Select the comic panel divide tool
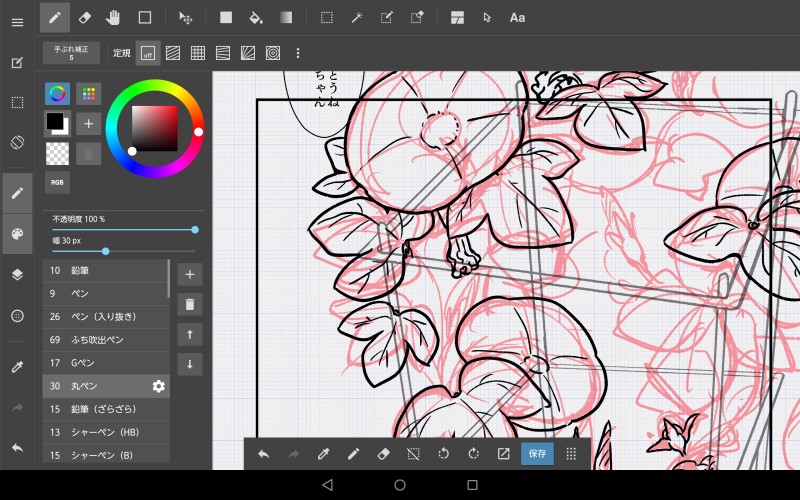The image size is (800, 500). point(457,18)
